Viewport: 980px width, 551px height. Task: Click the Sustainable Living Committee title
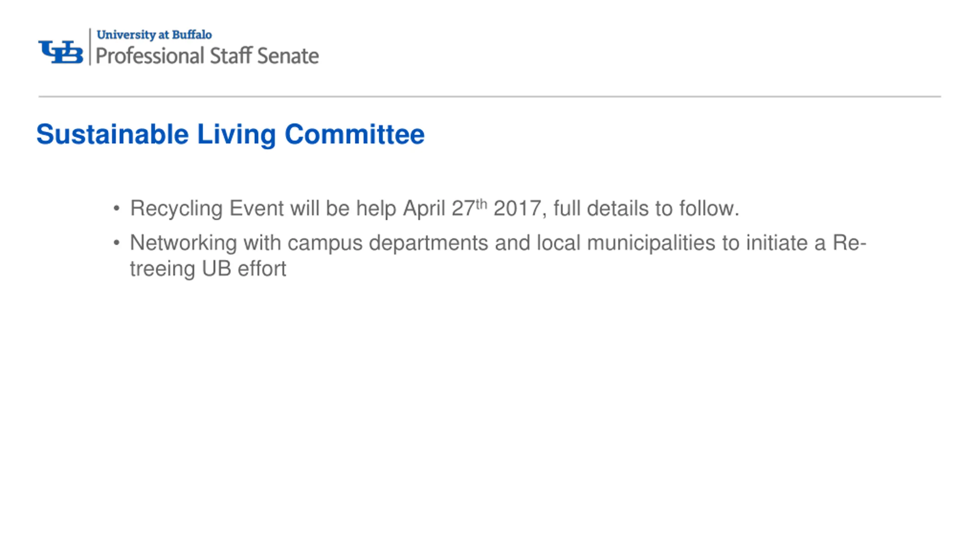(230, 135)
